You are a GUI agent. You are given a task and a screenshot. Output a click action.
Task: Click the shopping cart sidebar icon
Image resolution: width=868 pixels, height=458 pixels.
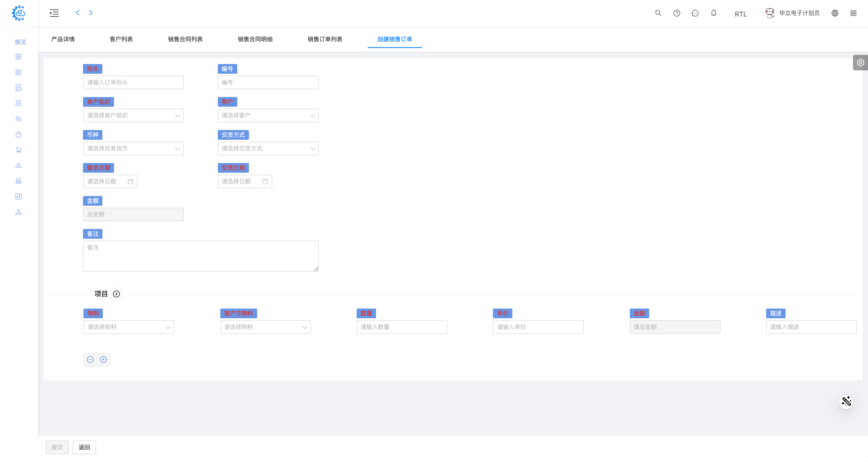(18, 150)
